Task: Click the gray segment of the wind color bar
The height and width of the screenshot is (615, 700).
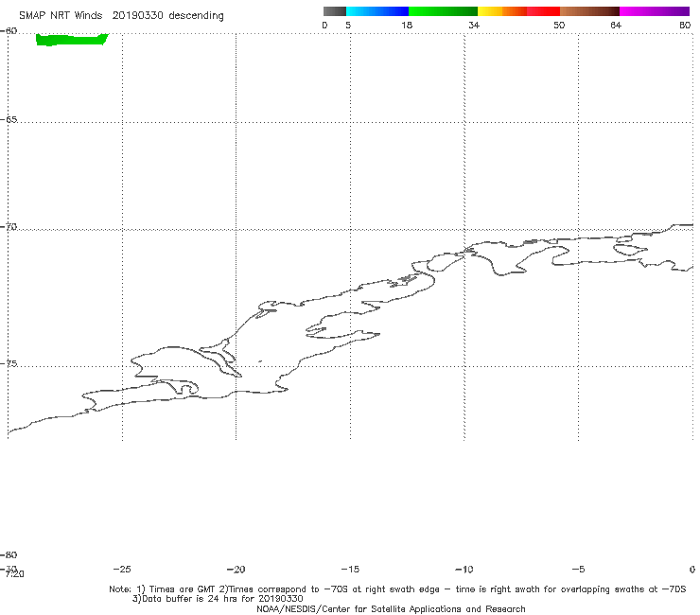Action: (x=334, y=11)
